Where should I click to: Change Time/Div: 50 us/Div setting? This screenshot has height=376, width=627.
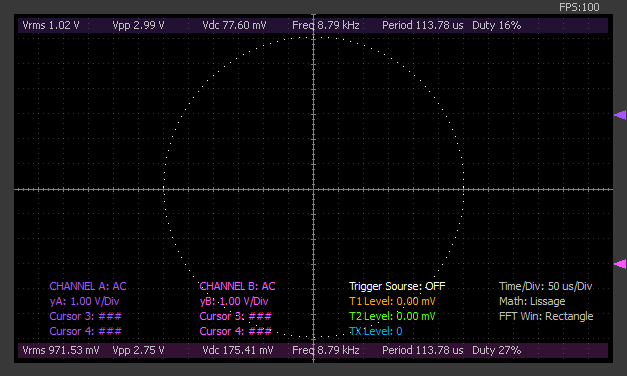point(545,286)
